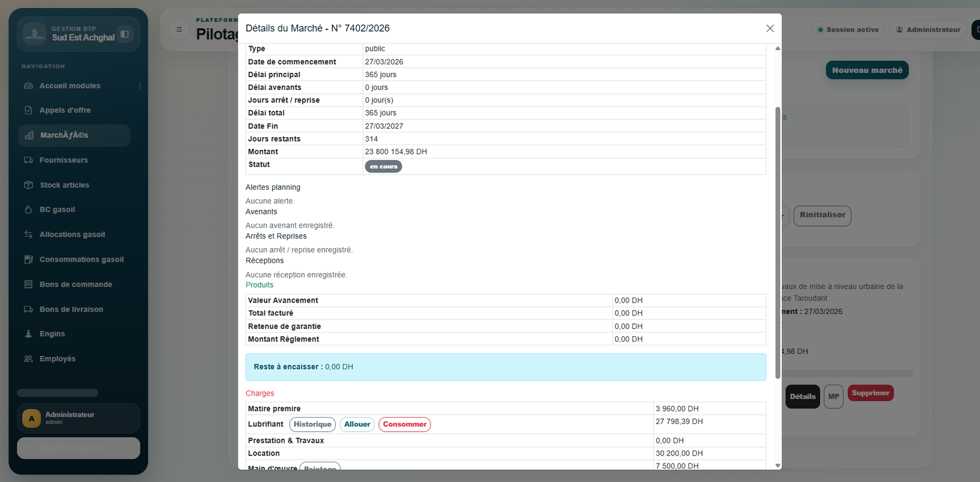Click the "en cours" status badge
Viewport: 980px width, 482px height.
tap(383, 167)
